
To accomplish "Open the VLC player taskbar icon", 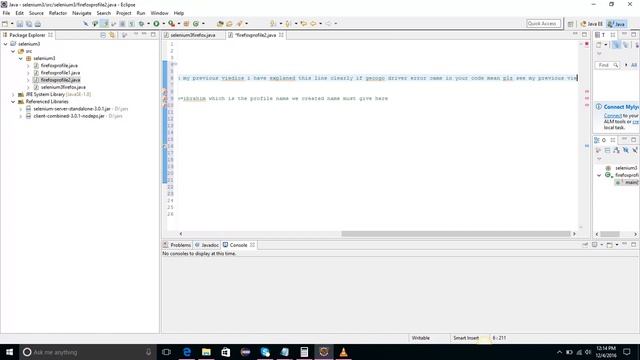I will pyautogui.click(x=344, y=352).
